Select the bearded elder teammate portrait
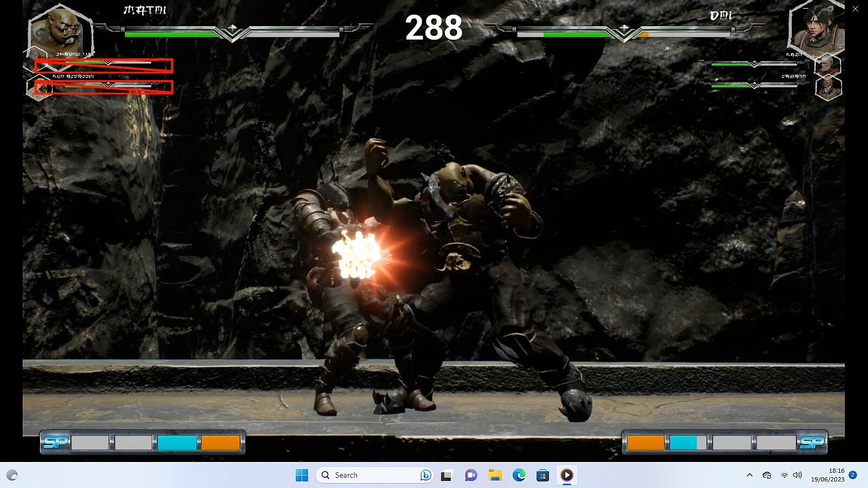The width and height of the screenshot is (868, 488). [x=828, y=88]
